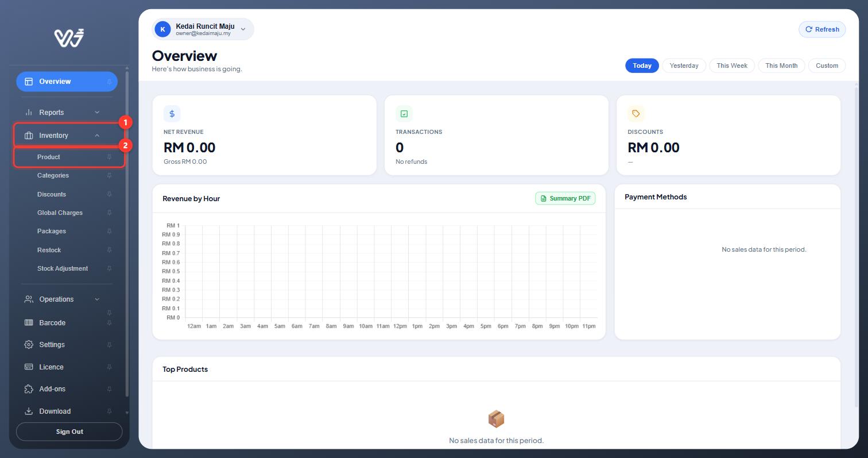Viewport: 868px width, 458px height.
Task: Switch to This Month period
Action: tap(781, 66)
